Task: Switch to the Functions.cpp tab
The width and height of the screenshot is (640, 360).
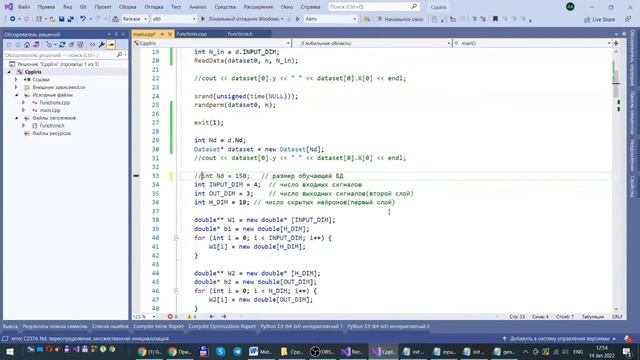Action: pos(191,34)
